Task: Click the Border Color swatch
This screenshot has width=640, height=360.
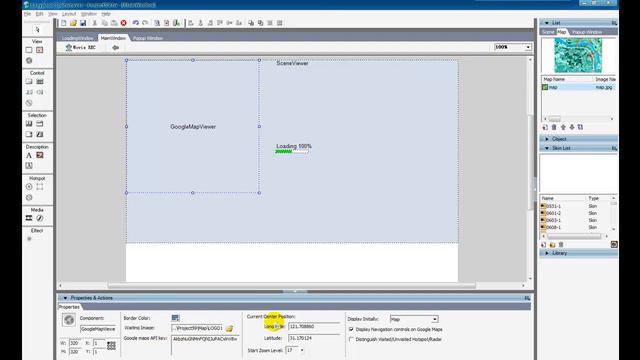Action: point(175,318)
